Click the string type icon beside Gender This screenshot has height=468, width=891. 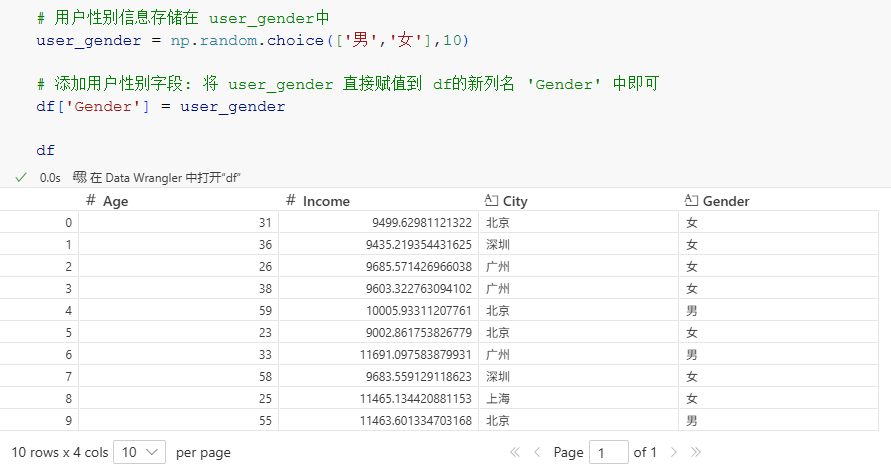coord(692,200)
